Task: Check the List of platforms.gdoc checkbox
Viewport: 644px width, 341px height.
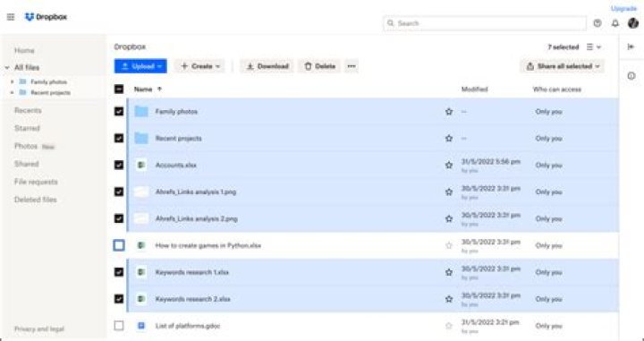Action: point(119,326)
